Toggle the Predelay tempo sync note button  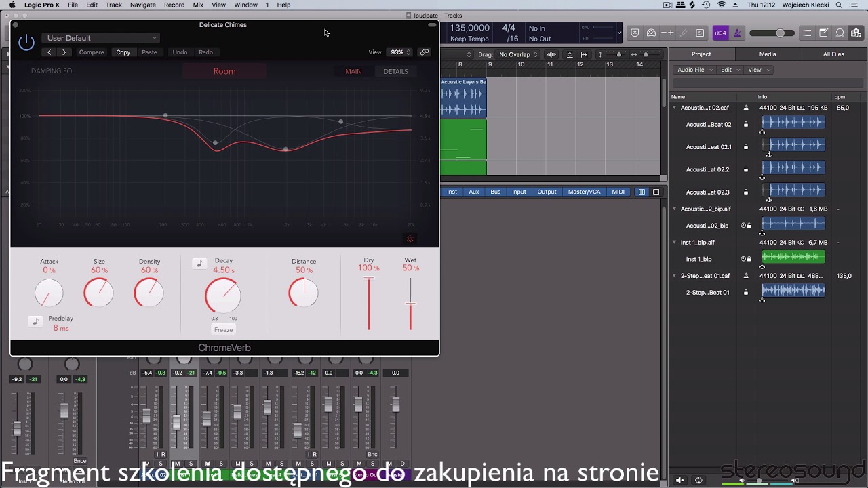point(35,321)
